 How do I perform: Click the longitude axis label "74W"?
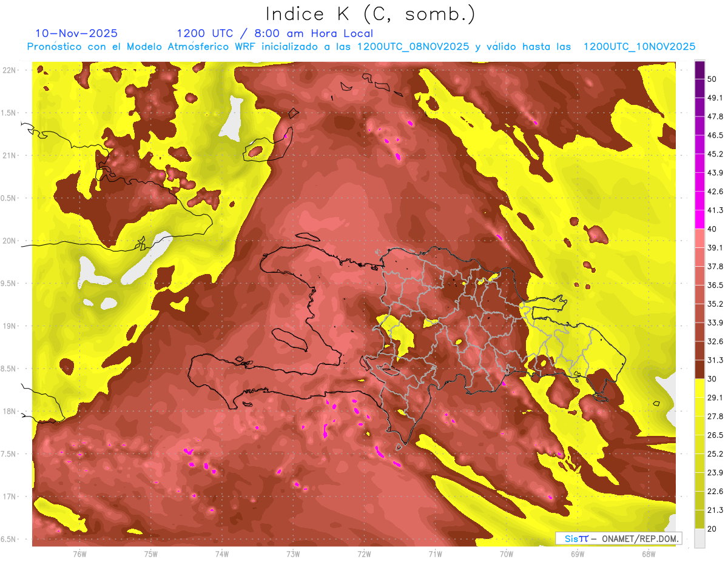(222, 554)
